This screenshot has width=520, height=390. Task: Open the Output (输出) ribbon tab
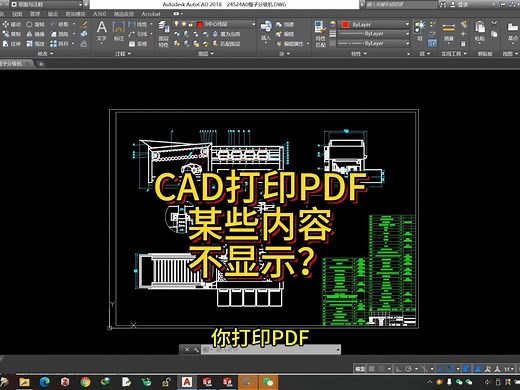(x=53, y=14)
